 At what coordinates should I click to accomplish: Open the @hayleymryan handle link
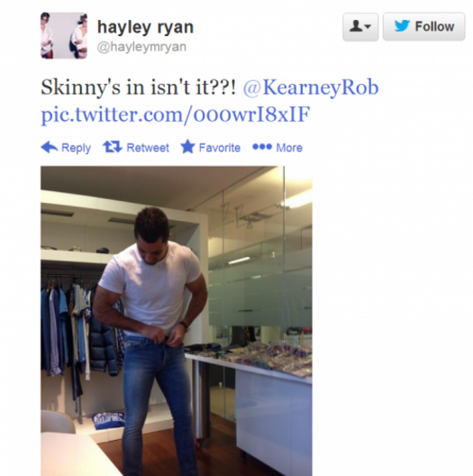[x=141, y=47]
